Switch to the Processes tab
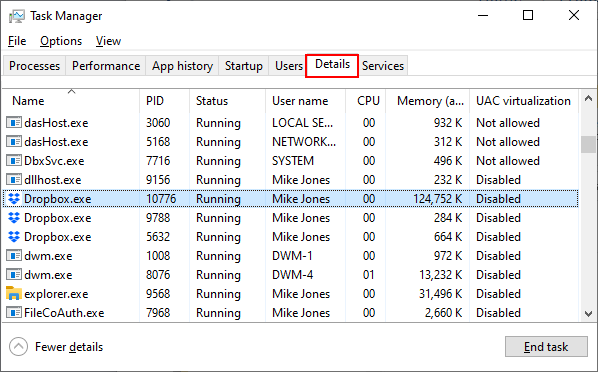This screenshot has width=598, height=372. [x=34, y=66]
